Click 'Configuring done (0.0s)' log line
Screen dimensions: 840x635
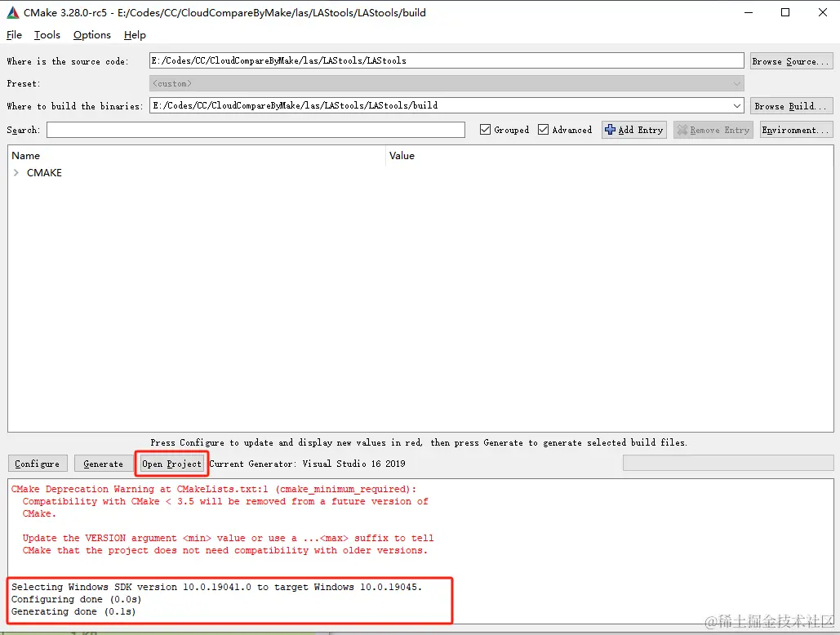(76, 599)
